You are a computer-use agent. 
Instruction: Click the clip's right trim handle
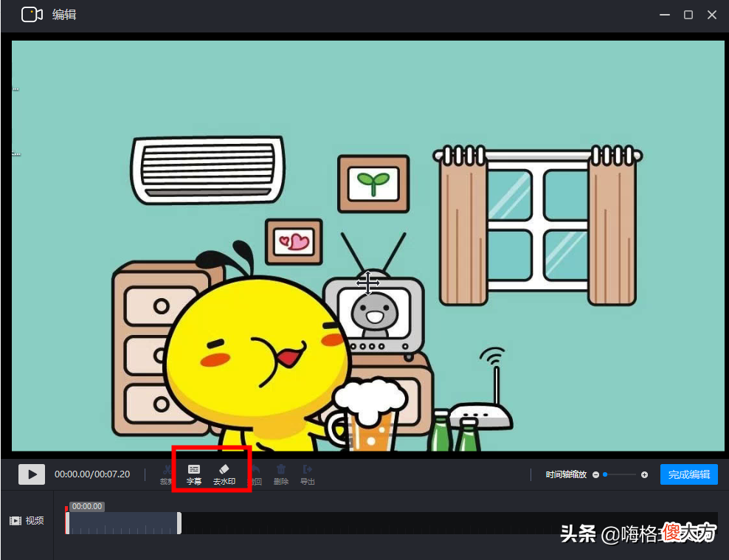(179, 523)
